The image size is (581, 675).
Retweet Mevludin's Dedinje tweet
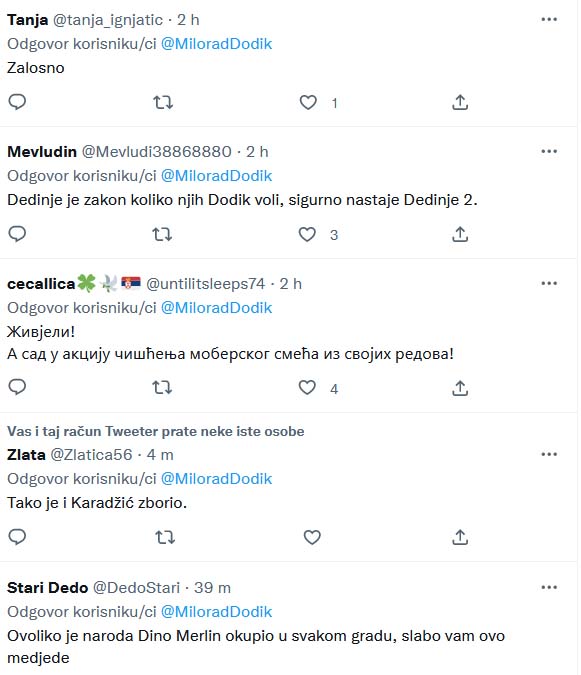point(162,235)
